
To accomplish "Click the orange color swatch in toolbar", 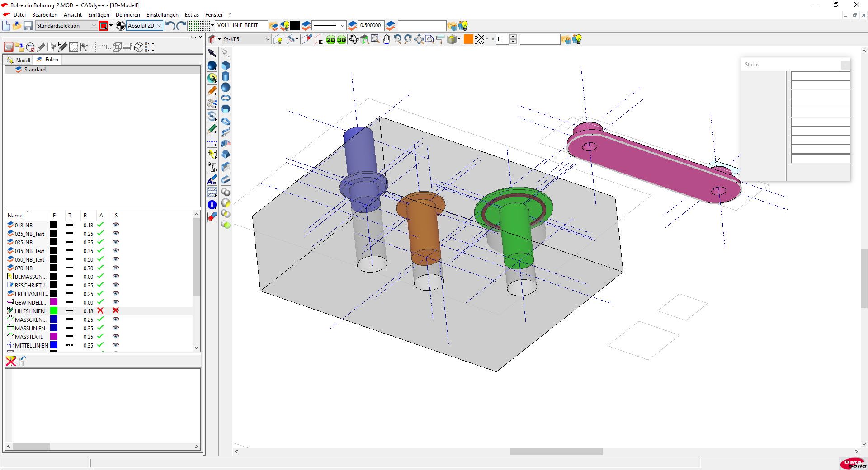I will point(468,40).
